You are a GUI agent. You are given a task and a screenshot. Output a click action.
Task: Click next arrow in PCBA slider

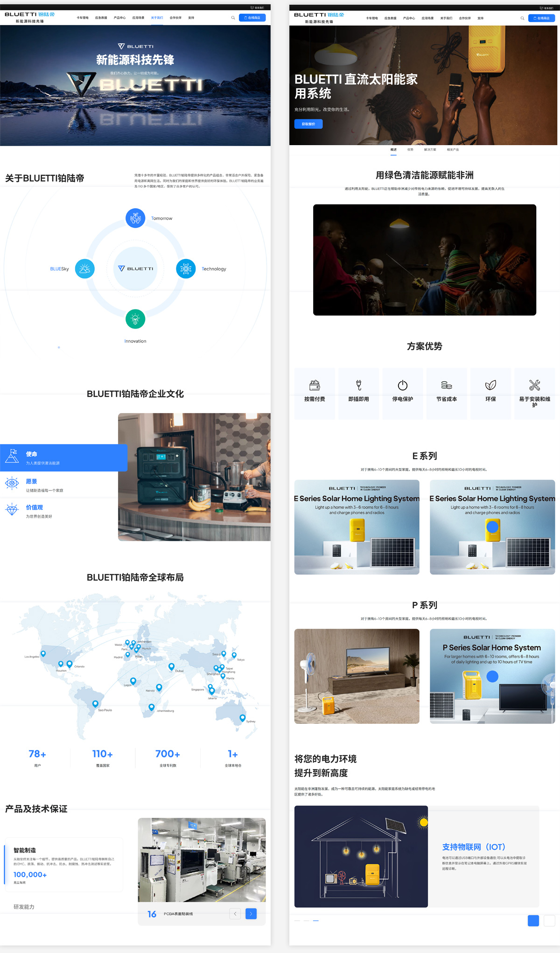pyautogui.click(x=251, y=914)
